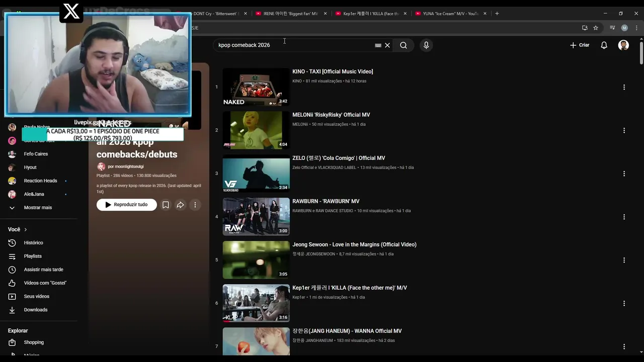
Task: Switch to the DONT Cry Bittersweet tab
Action: (x=217, y=14)
